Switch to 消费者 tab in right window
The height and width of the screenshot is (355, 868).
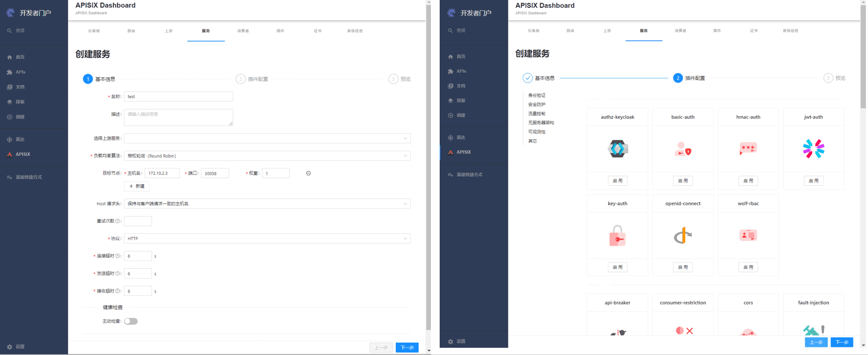pos(680,31)
